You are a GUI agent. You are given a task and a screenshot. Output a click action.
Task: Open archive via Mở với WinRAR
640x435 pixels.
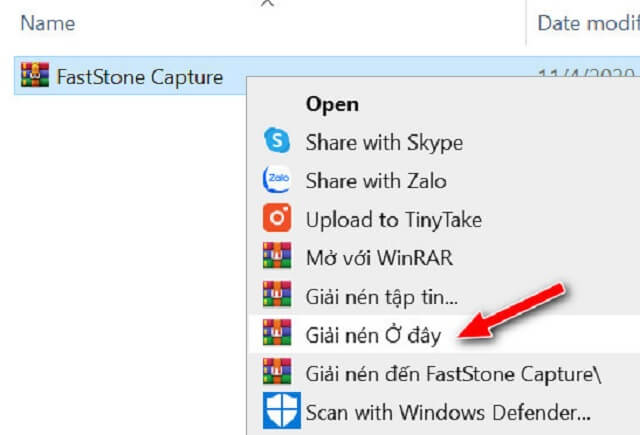tap(379, 257)
